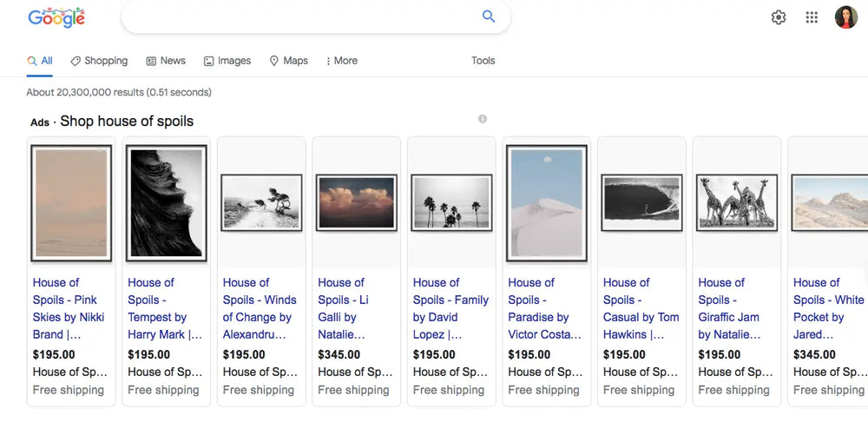
Task: Open White Pocket print thumbnail
Action: (x=830, y=202)
